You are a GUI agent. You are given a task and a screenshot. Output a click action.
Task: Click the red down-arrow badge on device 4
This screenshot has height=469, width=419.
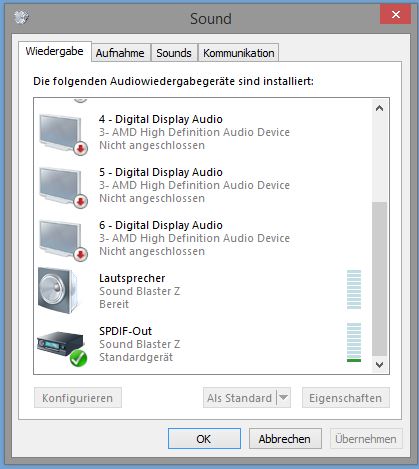click(x=80, y=149)
